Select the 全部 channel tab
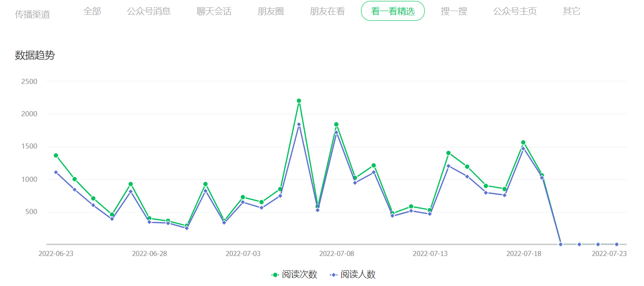 pos(92,11)
